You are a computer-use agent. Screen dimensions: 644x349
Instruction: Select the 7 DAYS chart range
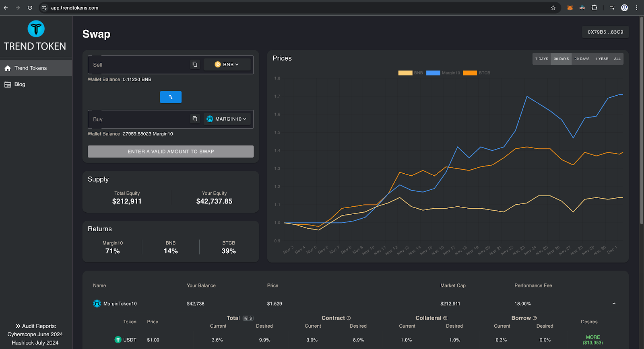[x=542, y=59]
